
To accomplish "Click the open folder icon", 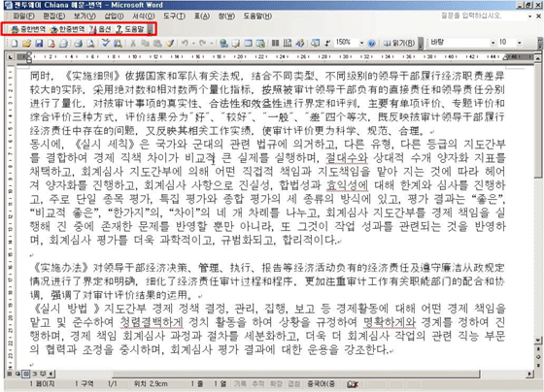I will (x=26, y=44).
